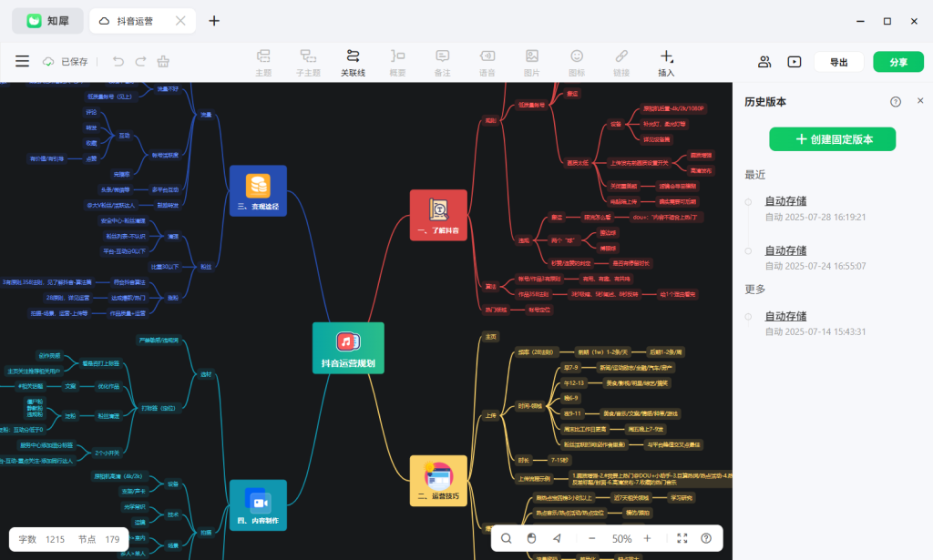Add a 子主题 subtopic
The height and width of the screenshot is (560, 933).
pos(308,63)
